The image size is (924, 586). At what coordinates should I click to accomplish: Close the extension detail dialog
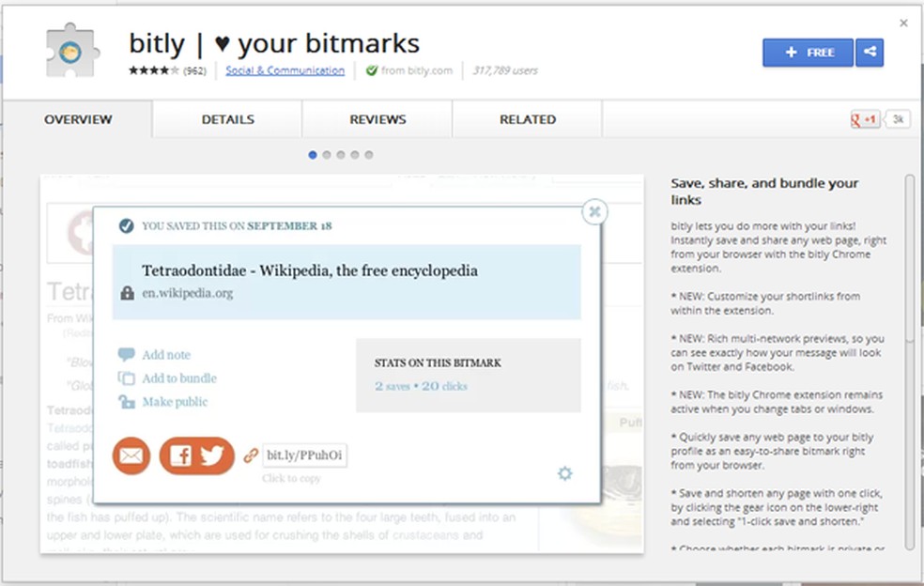pyautogui.click(x=903, y=23)
